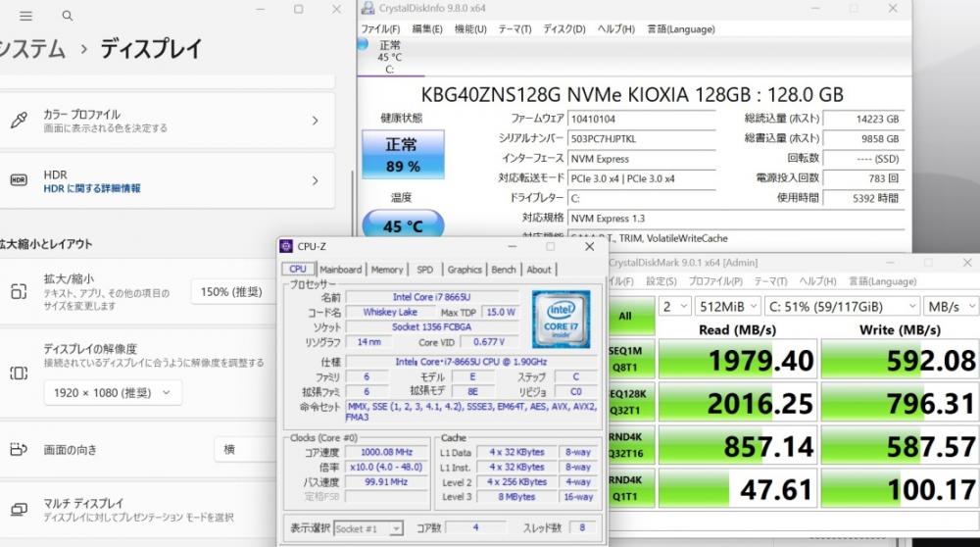
Task: Click the screen orientation icon
Action: click(x=19, y=449)
